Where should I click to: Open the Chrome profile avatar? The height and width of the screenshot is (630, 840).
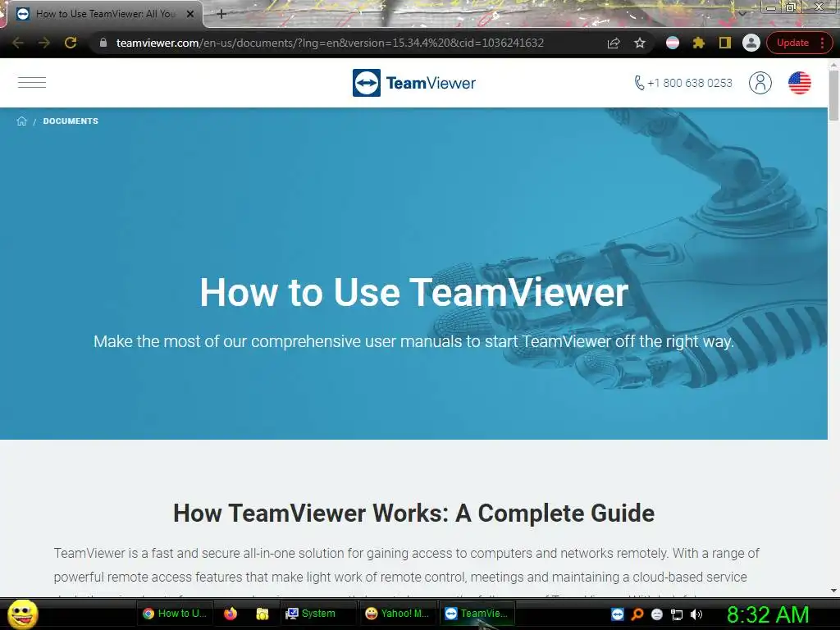click(x=751, y=43)
